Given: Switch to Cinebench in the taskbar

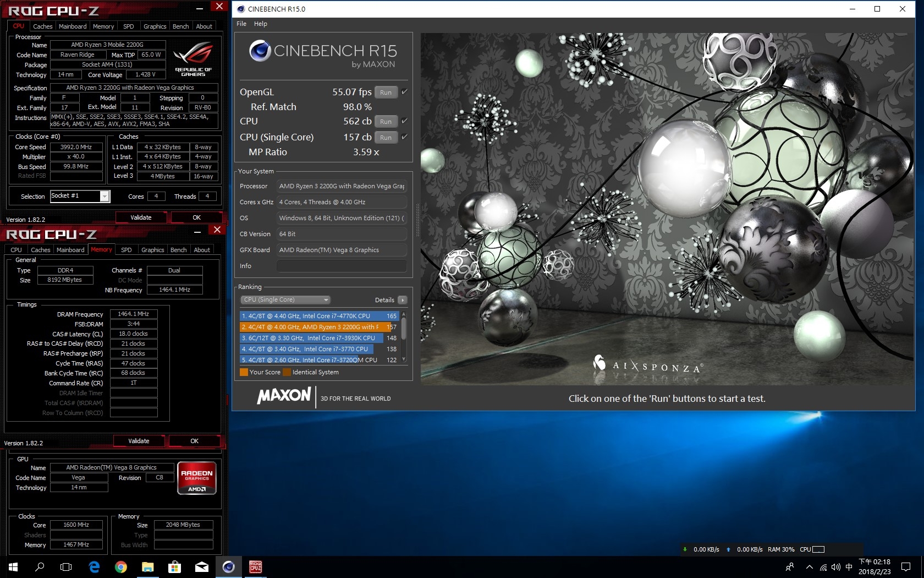Looking at the screenshot, I should [228, 566].
